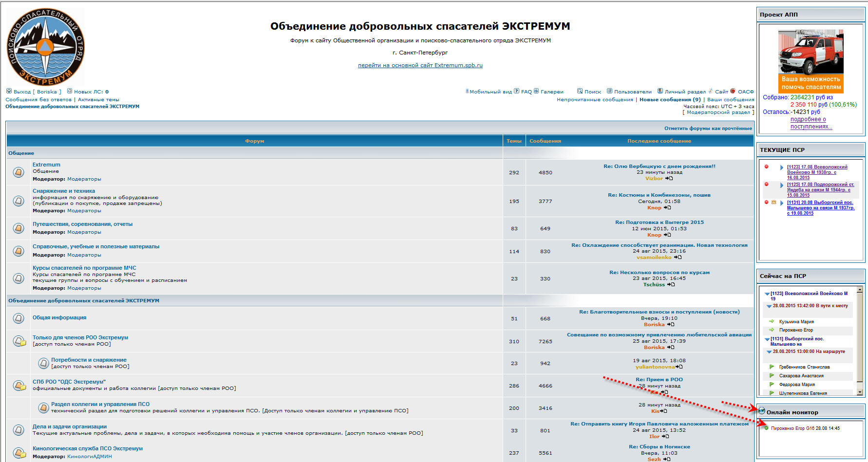
Task: Jump to latest post icon by Vizbor
Action: pyautogui.click(x=670, y=179)
